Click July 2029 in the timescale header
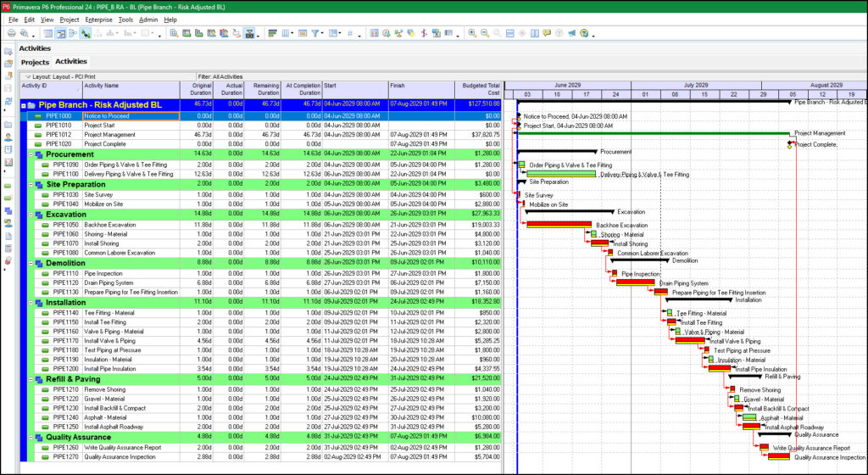Image resolution: width=868 pixels, height=475 pixels. tap(696, 86)
